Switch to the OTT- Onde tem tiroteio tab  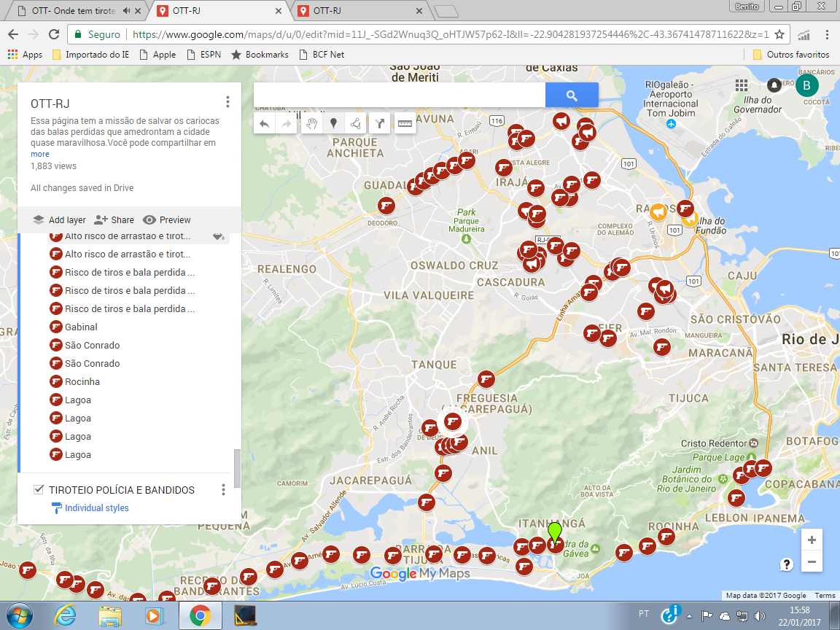(74, 11)
